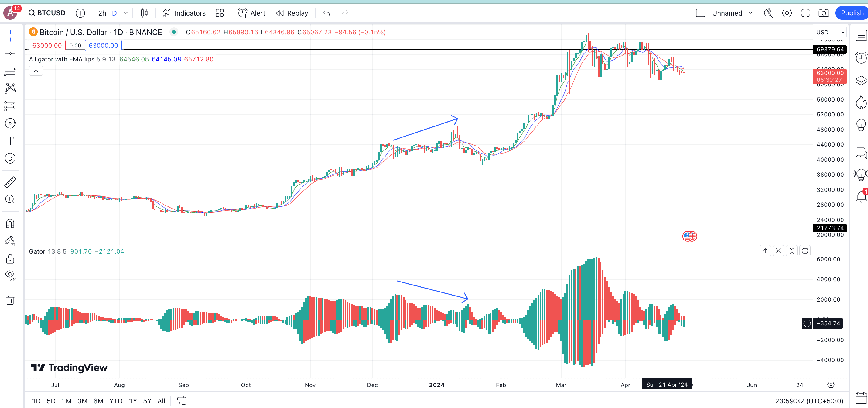Click the red 63000.00 sell price box
The height and width of the screenshot is (408, 868).
coord(47,46)
